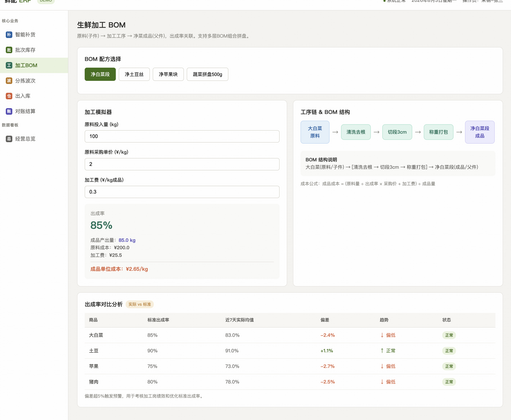Image resolution: width=511 pixels, height=420 pixels.
Task: Click 偏低 trend in 大白菜 row
Action: (388, 335)
